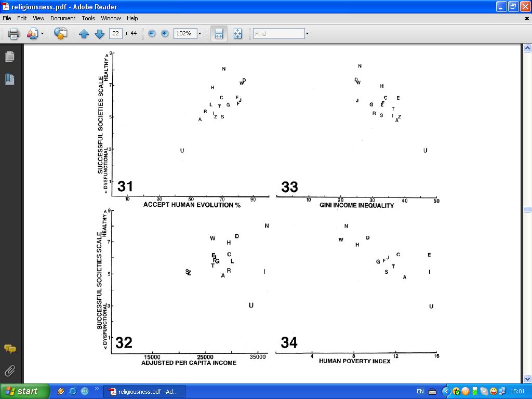This screenshot has width=532, height=399.
Task: Go to next page with down arrow
Action: pyautogui.click(x=99, y=34)
